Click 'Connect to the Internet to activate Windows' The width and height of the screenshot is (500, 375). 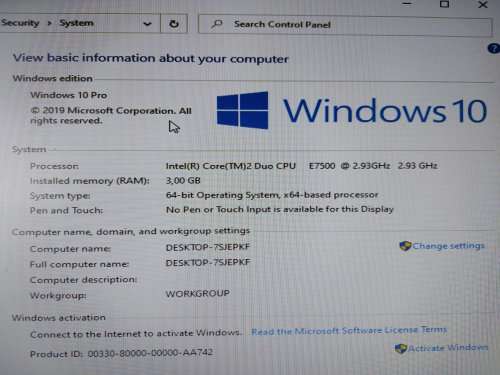(135, 334)
